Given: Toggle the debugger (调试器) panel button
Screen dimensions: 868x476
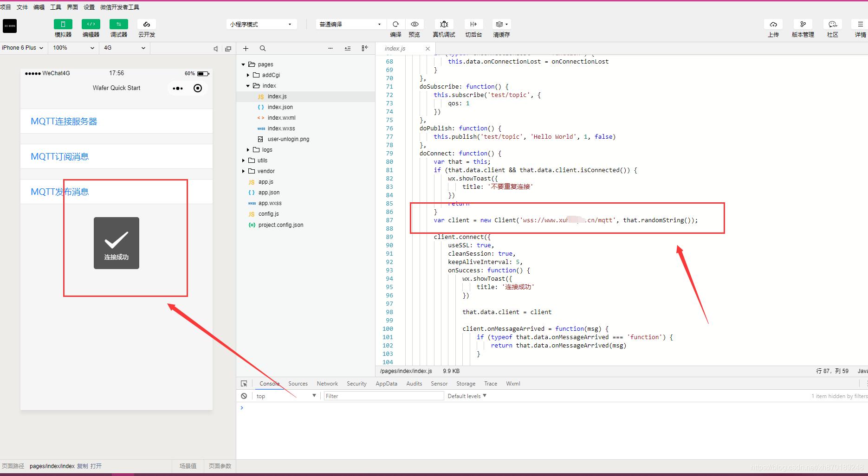Looking at the screenshot, I should point(119,24).
